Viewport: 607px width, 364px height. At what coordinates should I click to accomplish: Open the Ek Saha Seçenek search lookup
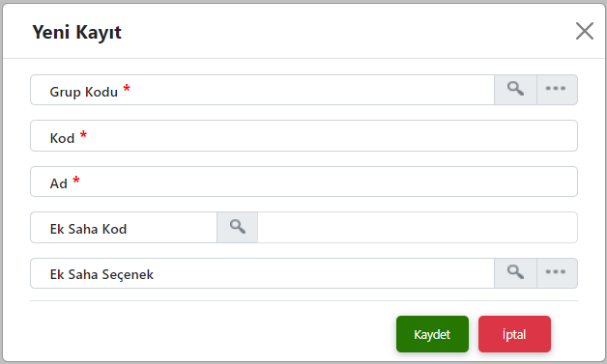click(x=515, y=273)
